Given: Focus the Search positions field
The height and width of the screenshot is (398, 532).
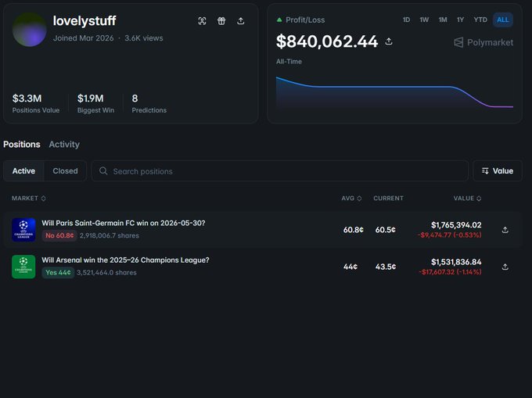Looking at the screenshot, I should point(280,171).
